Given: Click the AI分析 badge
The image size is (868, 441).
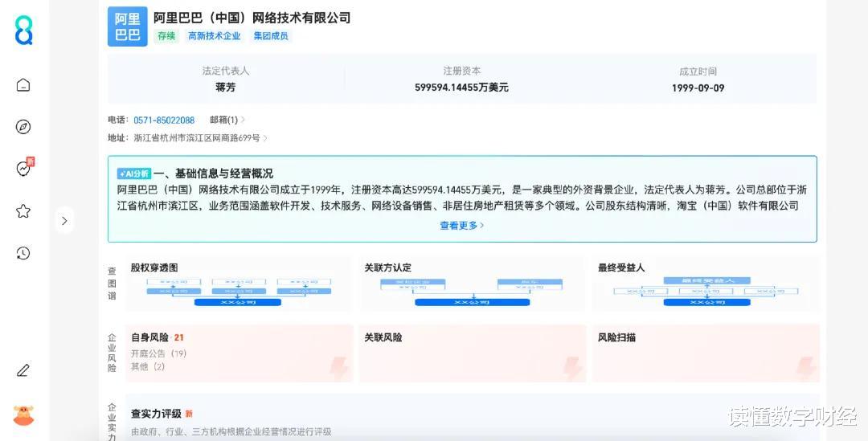Looking at the screenshot, I should click(134, 174).
